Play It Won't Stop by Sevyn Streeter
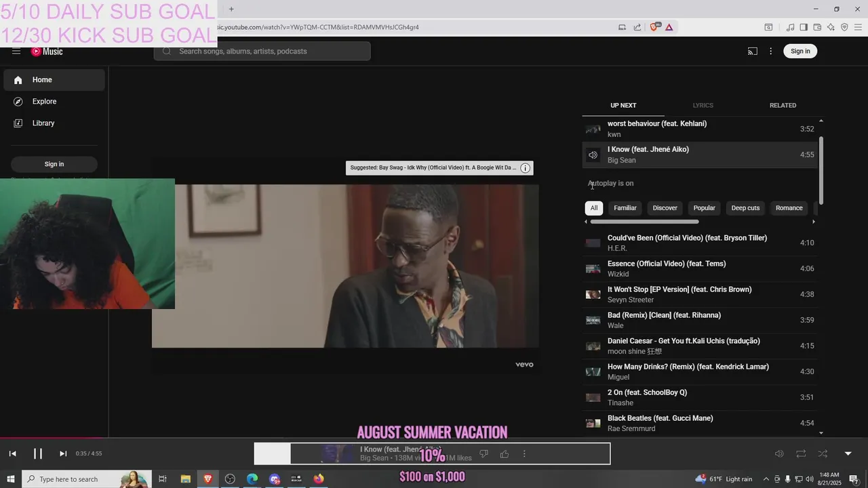Viewport: 868px width, 488px height. 701,294
